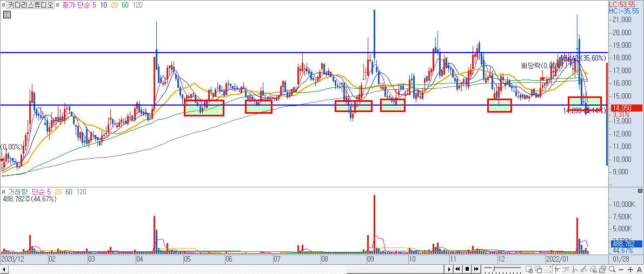Click the green 60 price moving average label

pos(125,5)
